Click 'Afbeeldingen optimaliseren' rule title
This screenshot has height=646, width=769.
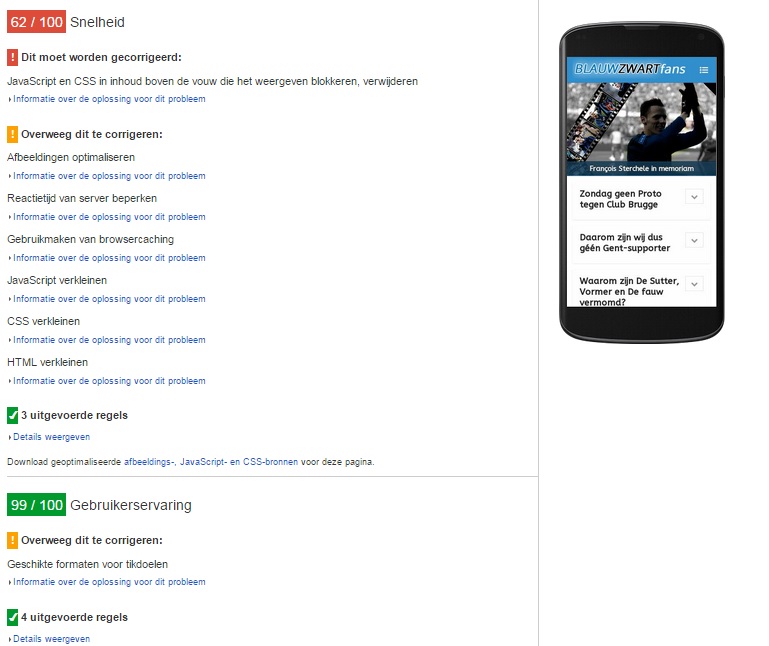(71, 157)
